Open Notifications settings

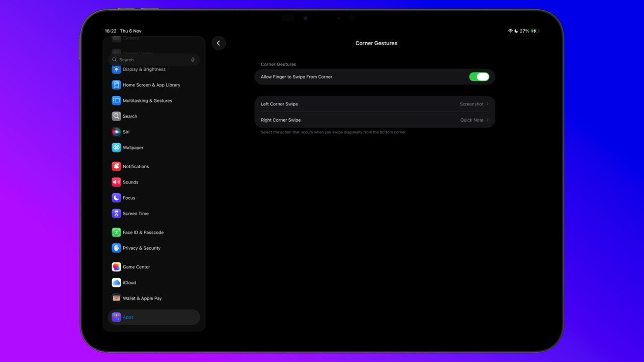click(136, 166)
